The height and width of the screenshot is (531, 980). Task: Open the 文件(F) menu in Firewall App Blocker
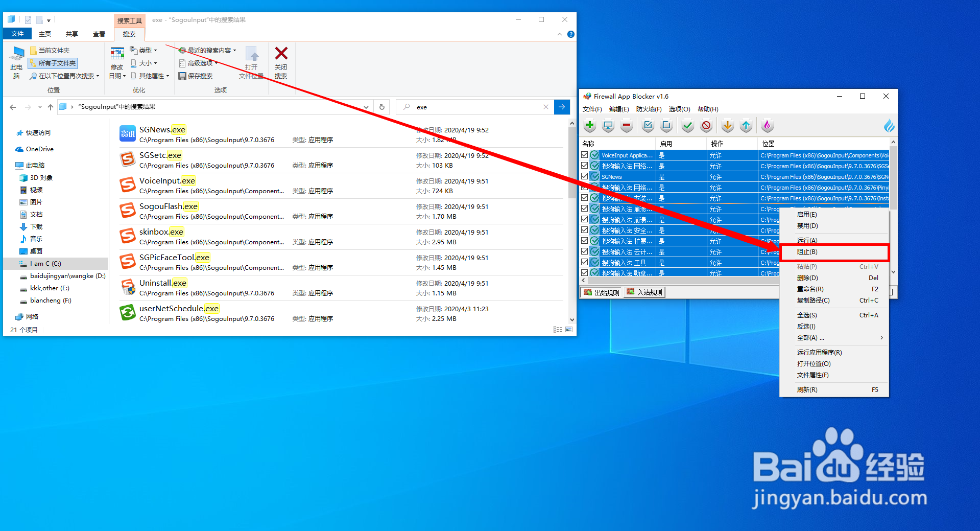[x=592, y=109]
